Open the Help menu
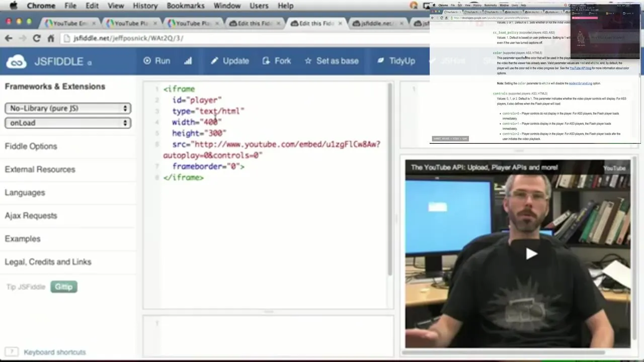Viewport: 644px width, 362px height. coord(285,6)
